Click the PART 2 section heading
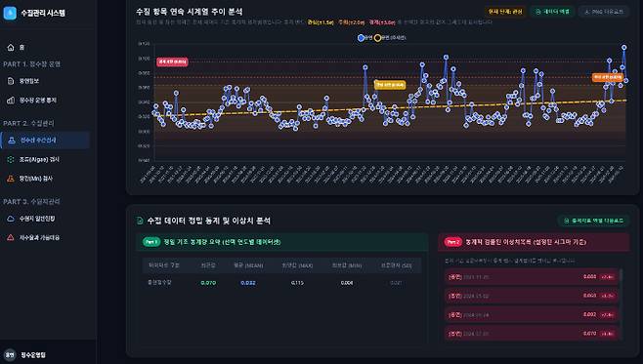Image resolution: width=643 pixels, height=364 pixels. pyautogui.click(x=28, y=123)
